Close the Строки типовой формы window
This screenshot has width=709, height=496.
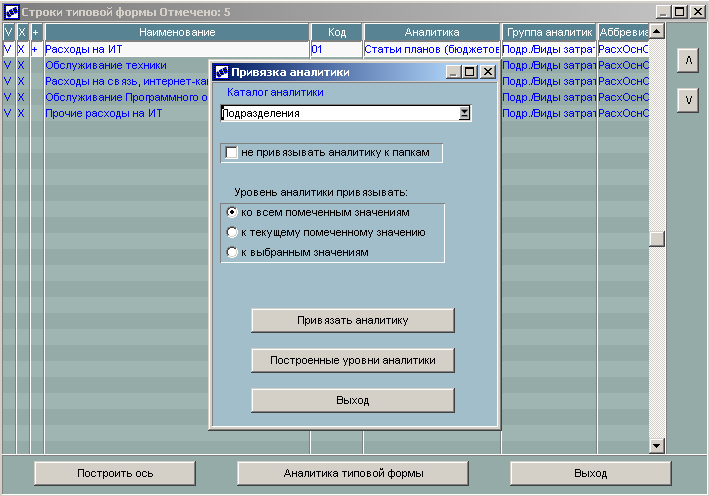pos(698,12)
